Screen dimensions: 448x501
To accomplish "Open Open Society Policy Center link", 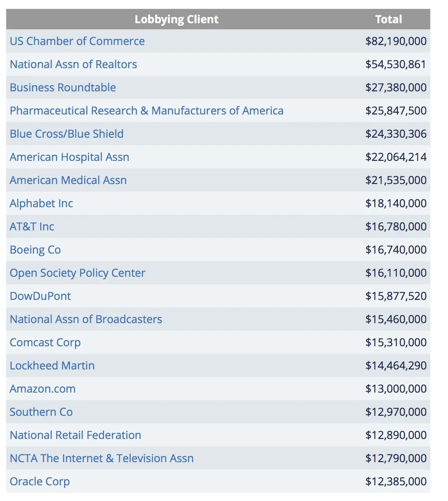I will [77, 273].
